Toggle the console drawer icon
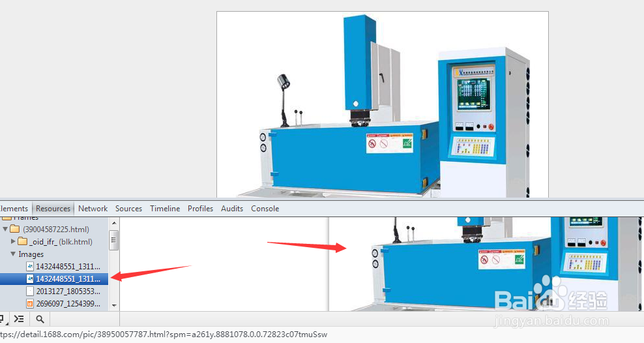 [19, 319]
